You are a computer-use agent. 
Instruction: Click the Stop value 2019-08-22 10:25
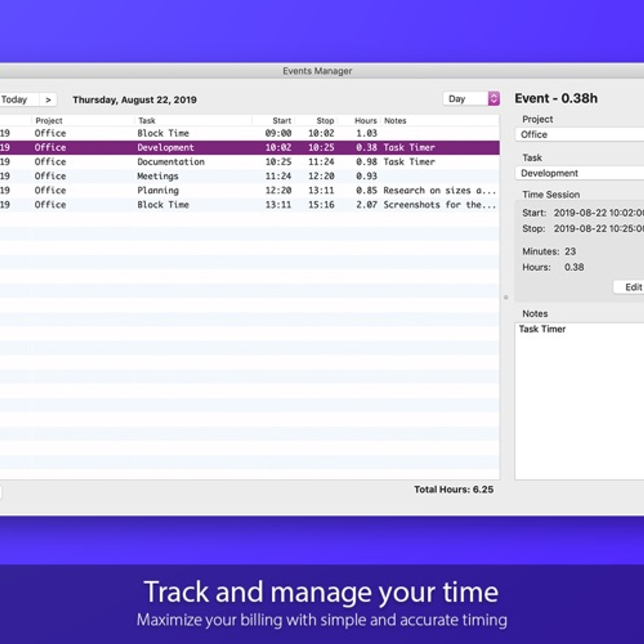[x=599, y=229]
